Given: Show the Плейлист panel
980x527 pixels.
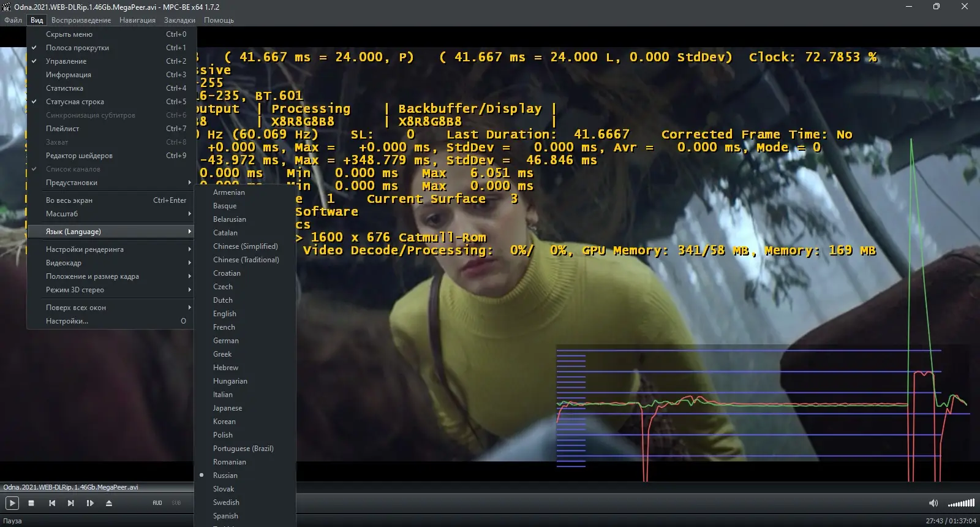Looking at the screenshot, I should [x=111, y=129].
